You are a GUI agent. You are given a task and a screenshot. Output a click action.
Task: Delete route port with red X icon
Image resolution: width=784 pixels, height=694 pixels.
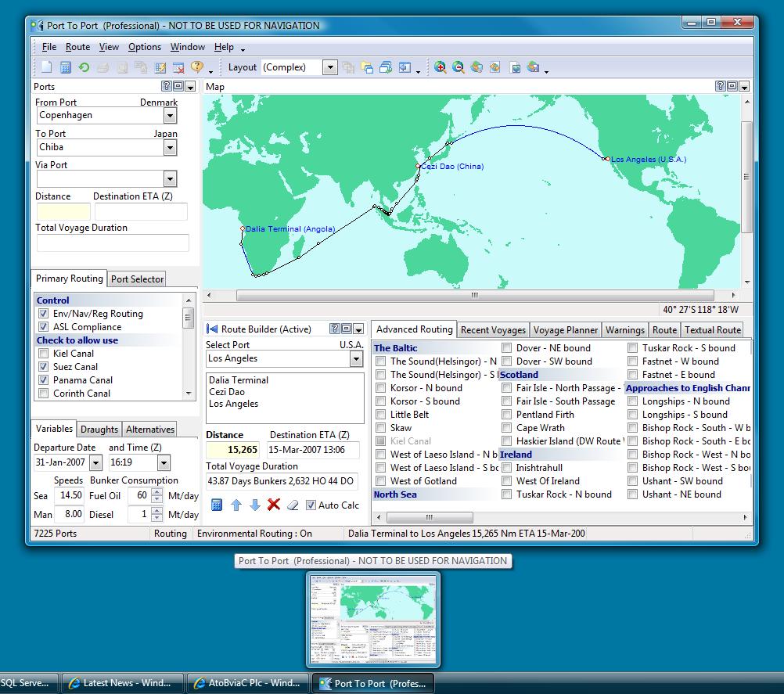[x=274, y=504]
